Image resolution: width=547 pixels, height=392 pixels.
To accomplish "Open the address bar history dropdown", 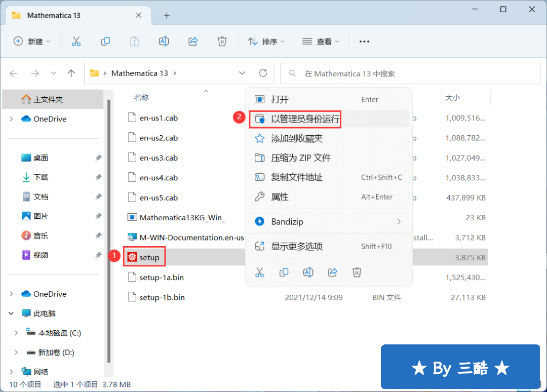I will click(x=242, y=73).
